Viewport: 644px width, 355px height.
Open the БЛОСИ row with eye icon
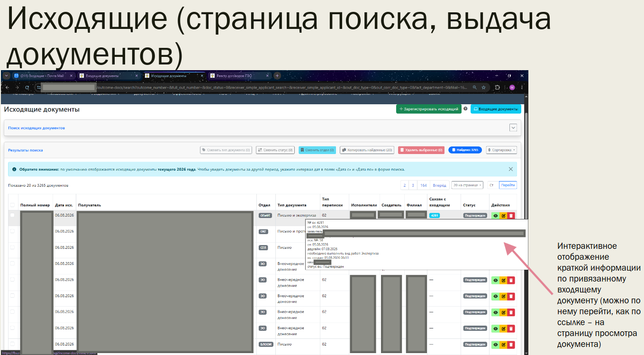point(496,345)
